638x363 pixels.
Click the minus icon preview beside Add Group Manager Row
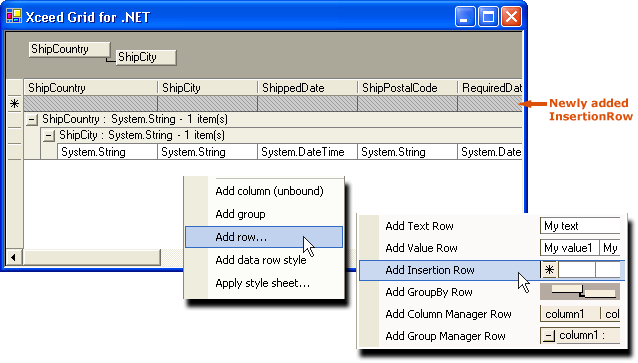pyautogui.click(x=549, y=336)
